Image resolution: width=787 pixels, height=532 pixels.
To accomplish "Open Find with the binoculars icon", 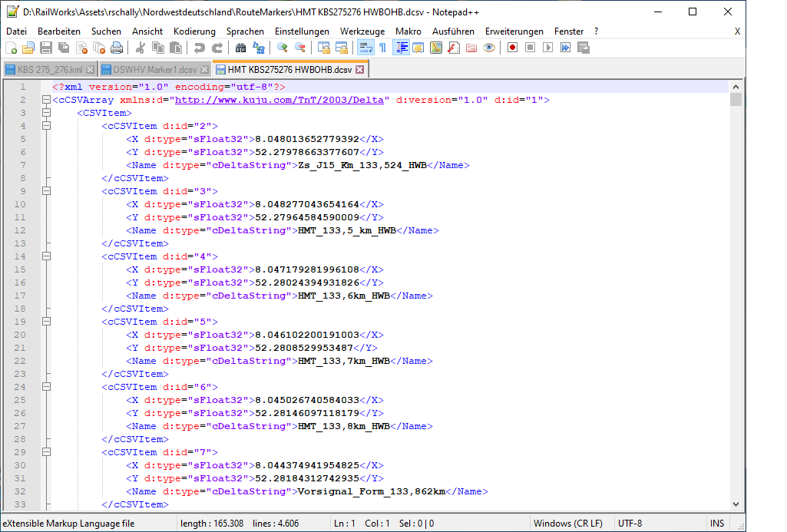I will click(x=241, y=48).
